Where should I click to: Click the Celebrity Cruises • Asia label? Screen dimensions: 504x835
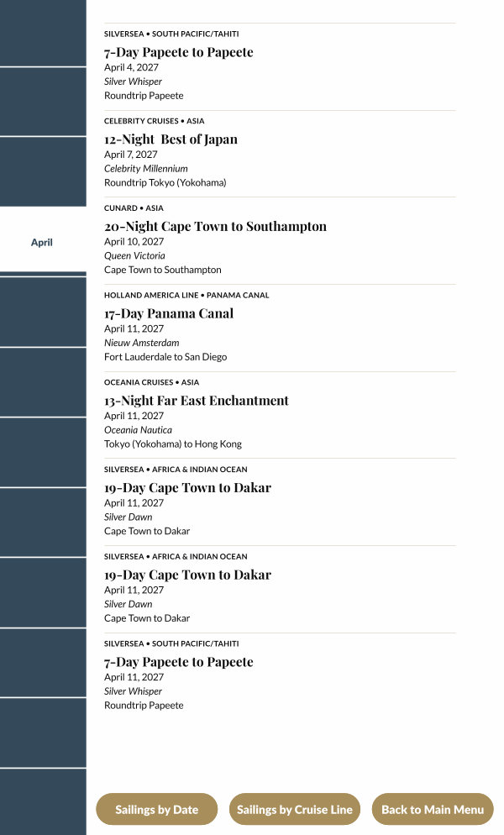[x=154, y=121]
